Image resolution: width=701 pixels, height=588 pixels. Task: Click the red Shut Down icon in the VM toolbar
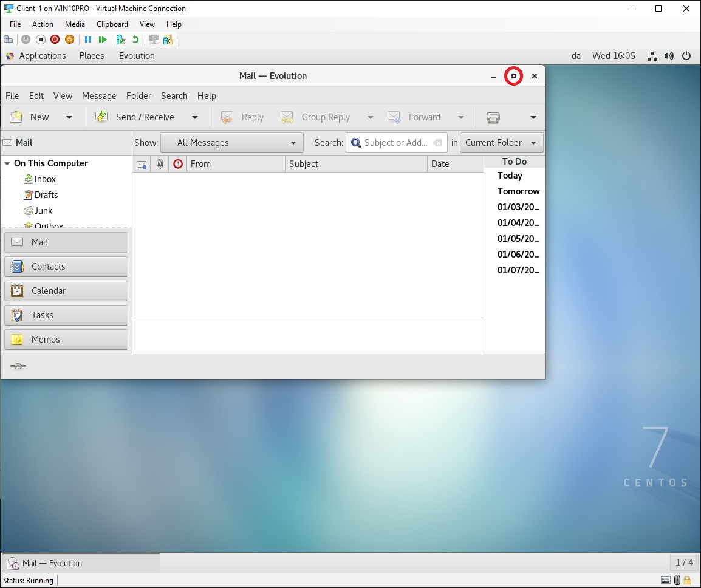point(55,39)
